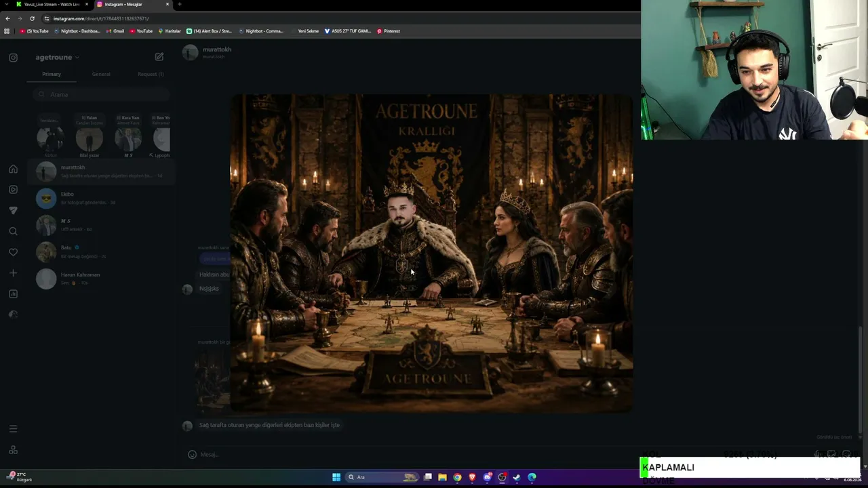The width and height of the screenshot is (868, 488).
Task: Open Instagram search magnifier icon in sidebar
Action: (13, 231)
